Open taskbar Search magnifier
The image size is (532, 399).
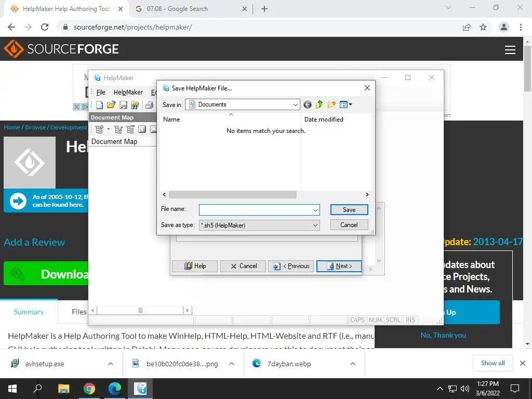click(37, 389)
